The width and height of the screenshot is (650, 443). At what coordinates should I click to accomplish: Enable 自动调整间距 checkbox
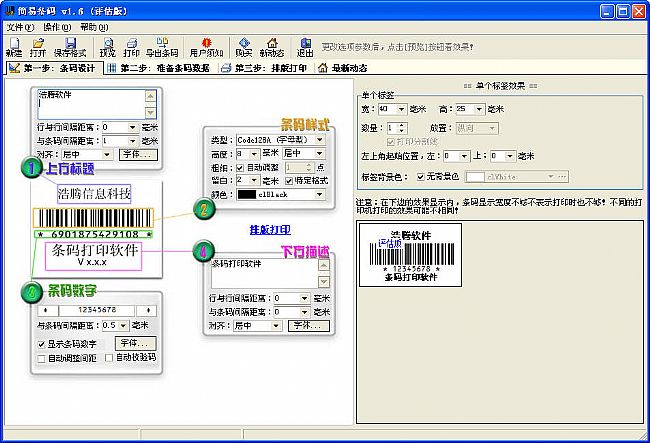[x=41, y=358]
